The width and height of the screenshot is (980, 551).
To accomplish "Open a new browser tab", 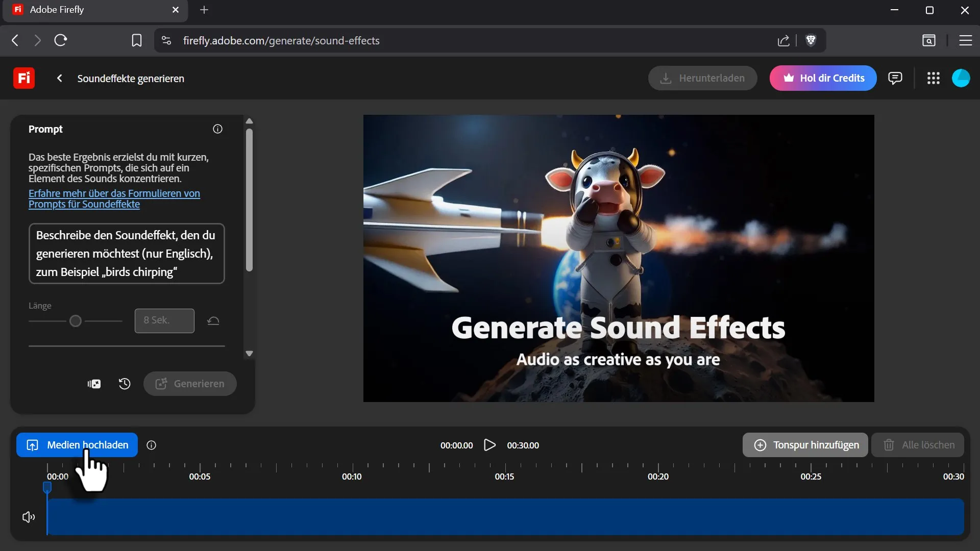I will click(204, 10).
